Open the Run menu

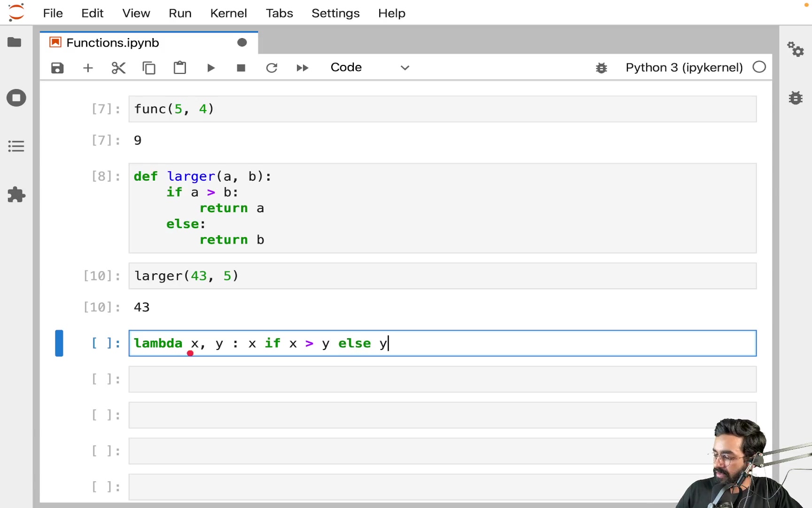pos(180,13)
